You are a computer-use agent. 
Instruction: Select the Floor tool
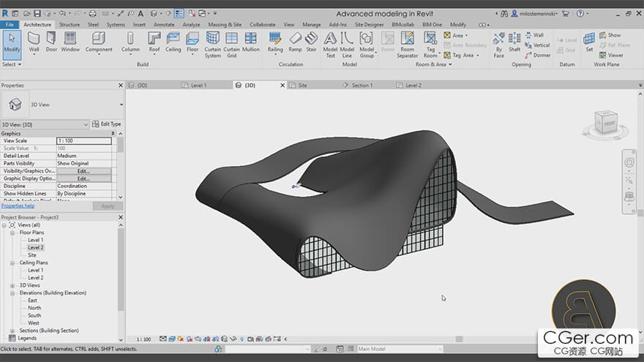(192, 42)
